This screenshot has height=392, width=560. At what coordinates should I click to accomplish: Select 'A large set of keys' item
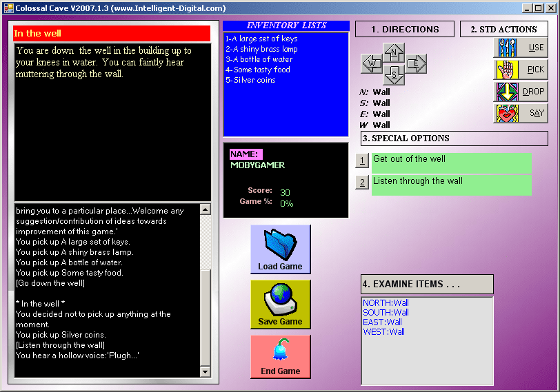click(261, 39)
